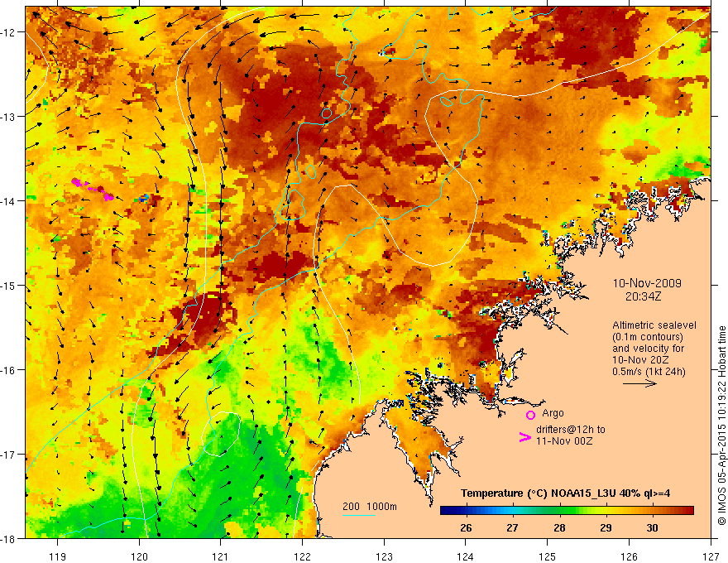Click the longitude axis label 125
Viewport: 728px width, 563px height.
coord(548,556)
